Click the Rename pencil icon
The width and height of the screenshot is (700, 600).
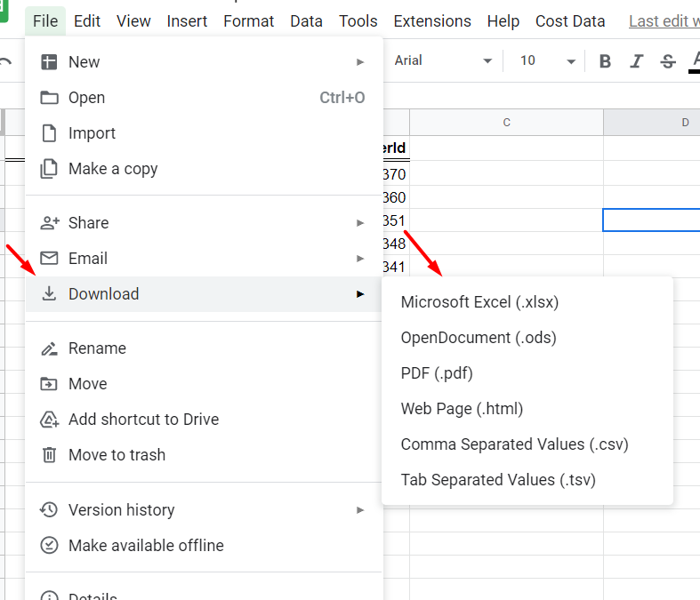coord(49,348)
